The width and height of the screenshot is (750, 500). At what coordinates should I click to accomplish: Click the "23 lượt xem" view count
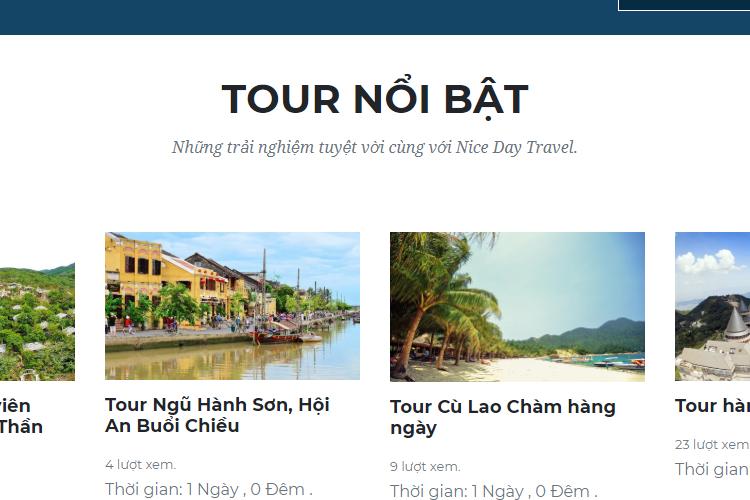click(712, 444)
